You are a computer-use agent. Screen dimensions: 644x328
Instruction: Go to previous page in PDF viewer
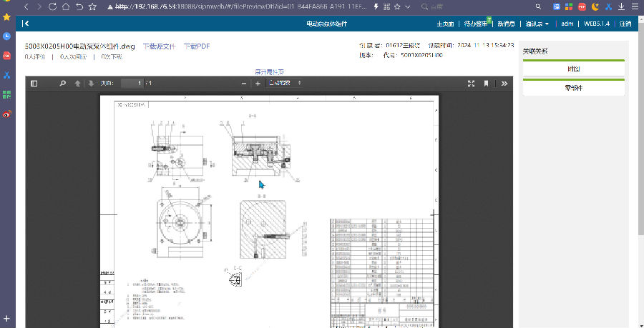pos(78,84)
